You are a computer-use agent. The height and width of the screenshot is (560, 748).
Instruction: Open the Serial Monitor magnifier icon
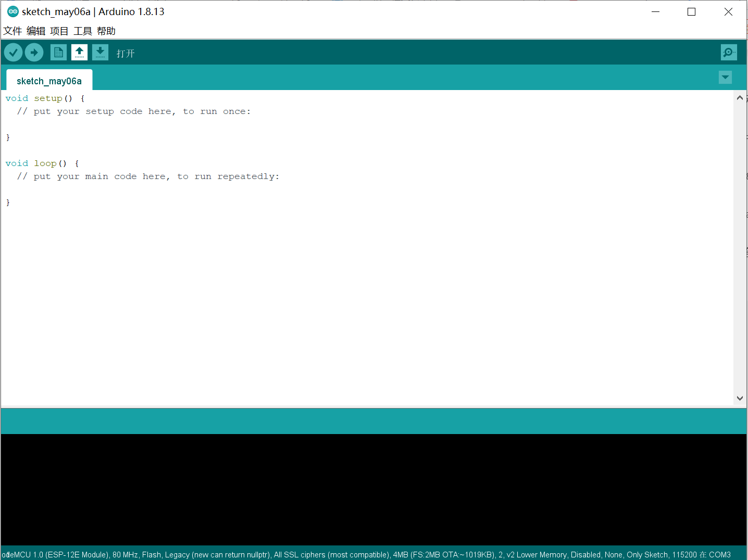point(729,52)
